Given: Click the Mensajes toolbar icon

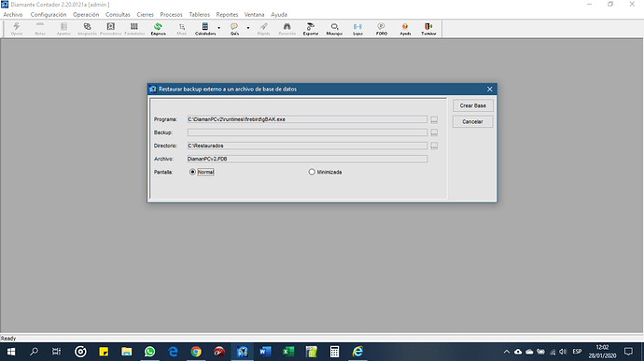Looking at the screenshot, I should (334, 29).
